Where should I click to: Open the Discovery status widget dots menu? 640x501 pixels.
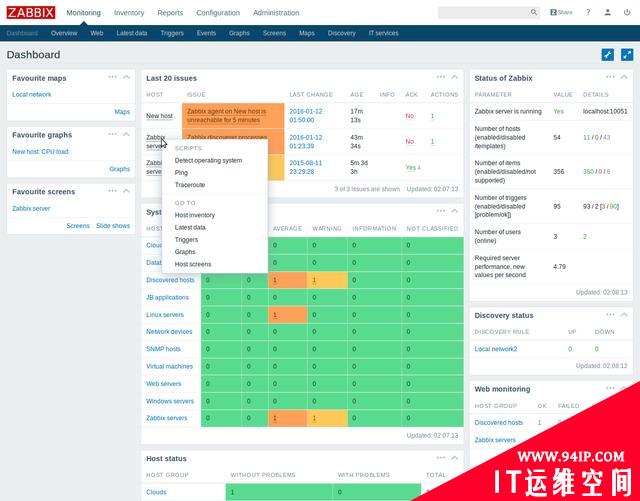(x=610, y=315)
